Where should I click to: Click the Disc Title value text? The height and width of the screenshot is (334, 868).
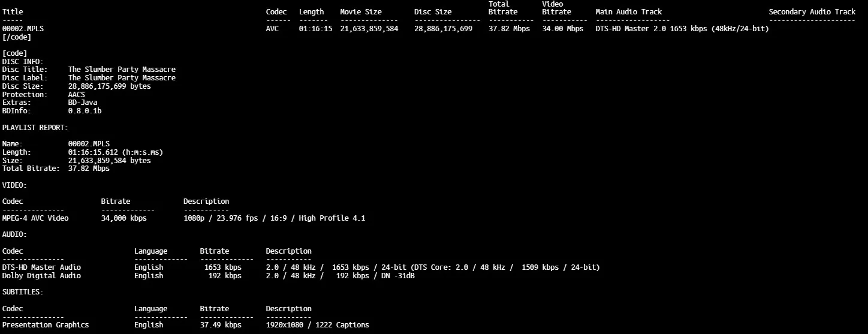[x=122, y=70]
